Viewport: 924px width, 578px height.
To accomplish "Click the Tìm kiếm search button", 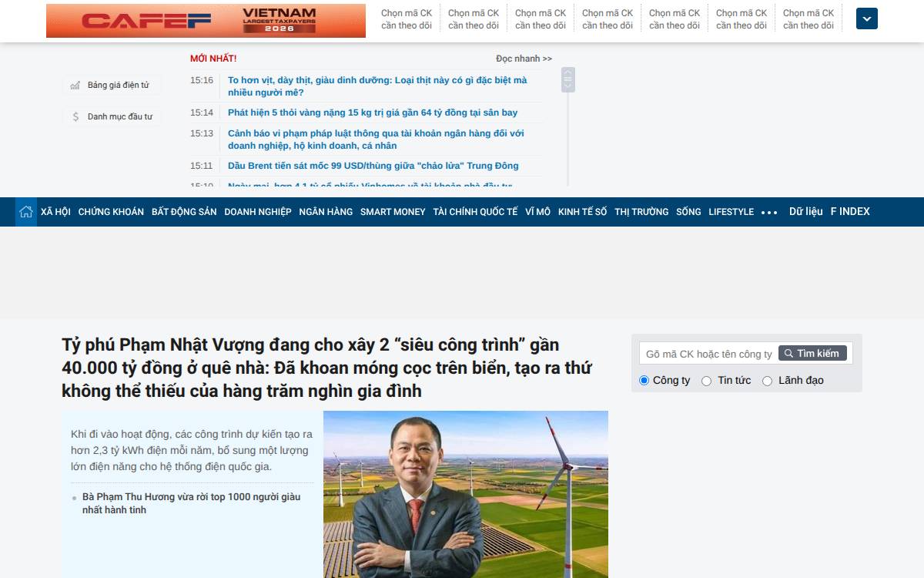I will click(x=812, y=353).
